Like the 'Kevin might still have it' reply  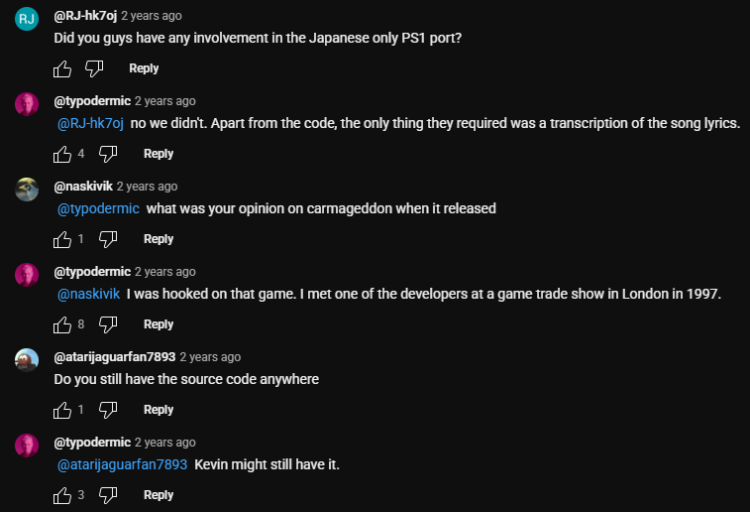point(62,495)
